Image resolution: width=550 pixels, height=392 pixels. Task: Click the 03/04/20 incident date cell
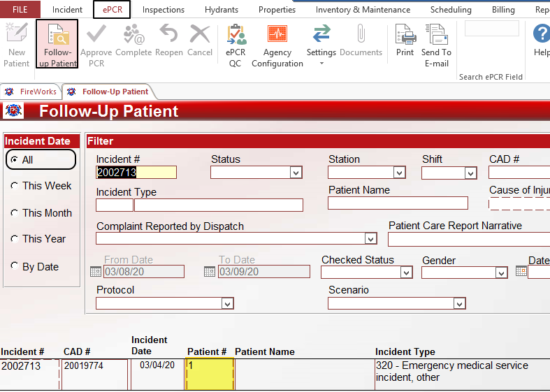point(158,374)
